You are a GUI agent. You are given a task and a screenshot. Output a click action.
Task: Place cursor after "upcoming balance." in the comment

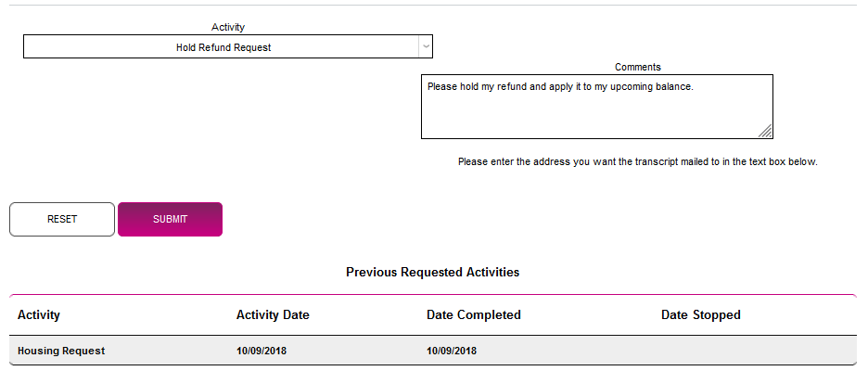[695, 87]
